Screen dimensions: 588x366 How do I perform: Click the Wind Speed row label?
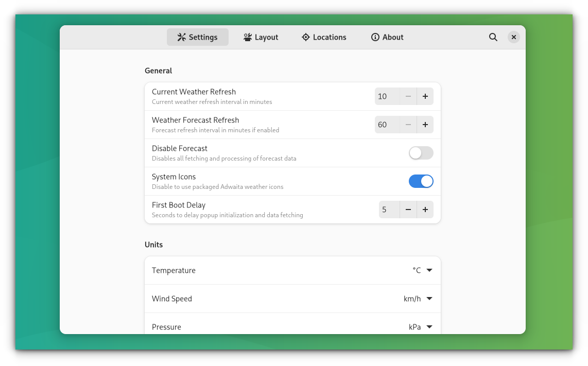[x=172, y=299]
